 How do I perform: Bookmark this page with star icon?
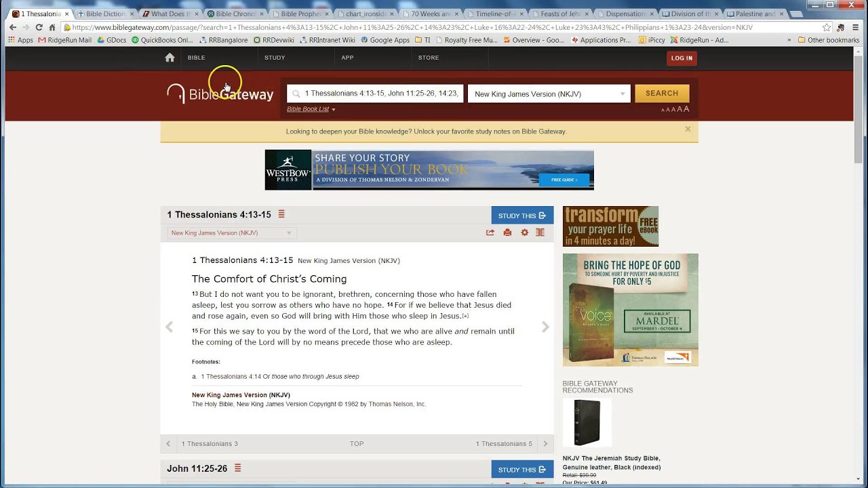(826, 27)
